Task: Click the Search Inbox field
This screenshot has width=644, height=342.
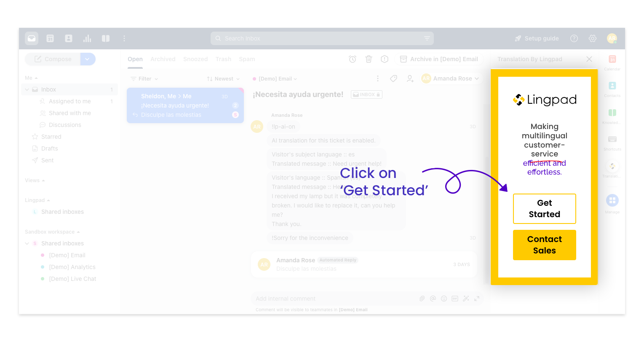Action: [x=322, y=38]
